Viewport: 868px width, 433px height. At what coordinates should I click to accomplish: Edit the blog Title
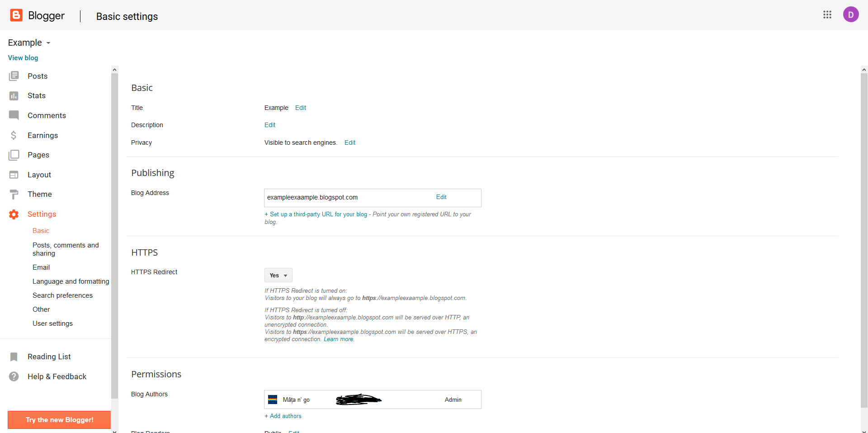coord(301,108)
